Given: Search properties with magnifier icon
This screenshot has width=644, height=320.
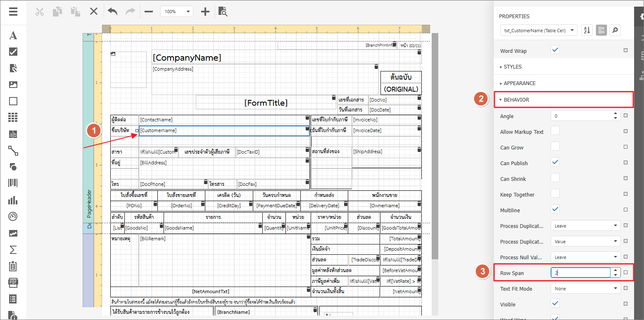Looking at the screenshot, I should point(615,30).
